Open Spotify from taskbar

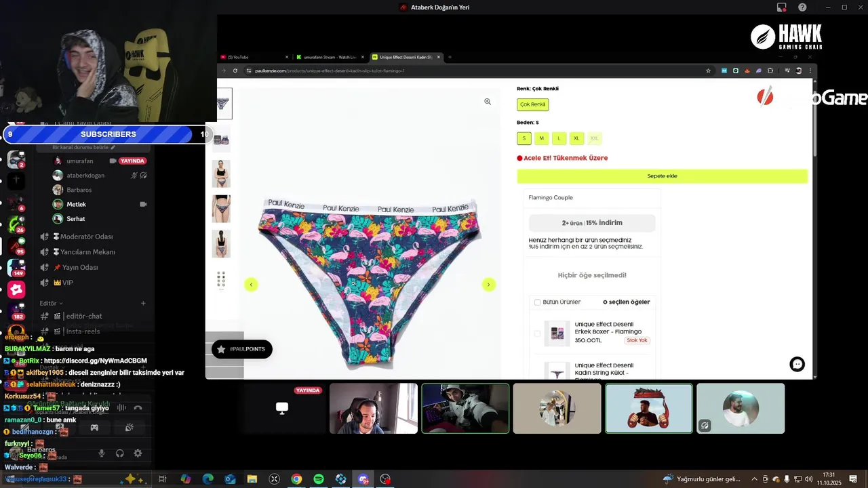point(319,479)
